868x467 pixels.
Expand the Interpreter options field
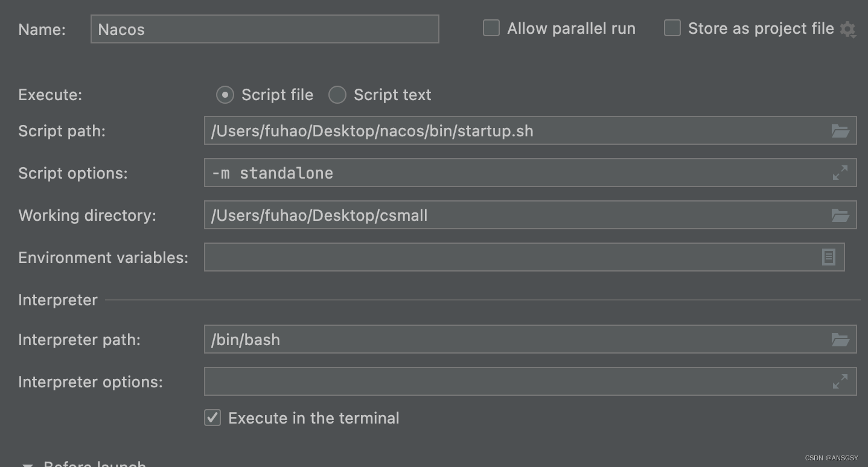(x=840, y=381)
